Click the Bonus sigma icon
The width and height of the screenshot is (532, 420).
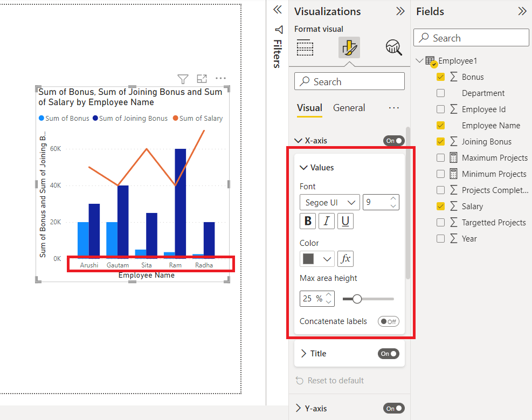pos(454,77)
